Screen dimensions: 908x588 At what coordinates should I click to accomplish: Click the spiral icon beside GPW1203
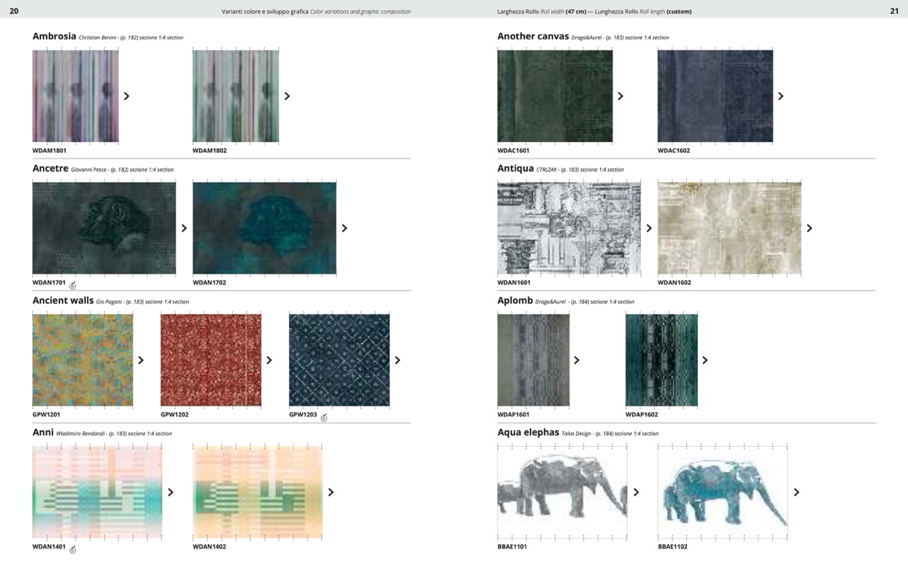pos(323,417)
